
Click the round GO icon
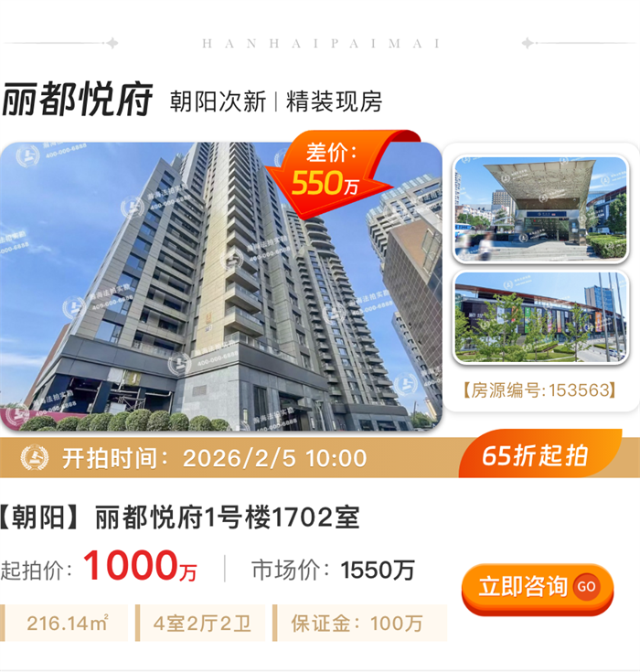click(x=586, y=586)
